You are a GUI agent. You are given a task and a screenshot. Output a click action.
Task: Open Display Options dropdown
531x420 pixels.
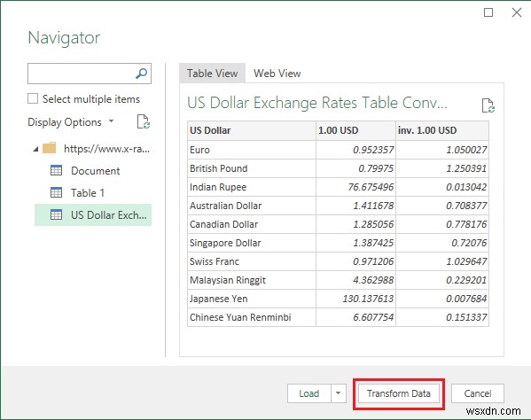tap(71, 122)
